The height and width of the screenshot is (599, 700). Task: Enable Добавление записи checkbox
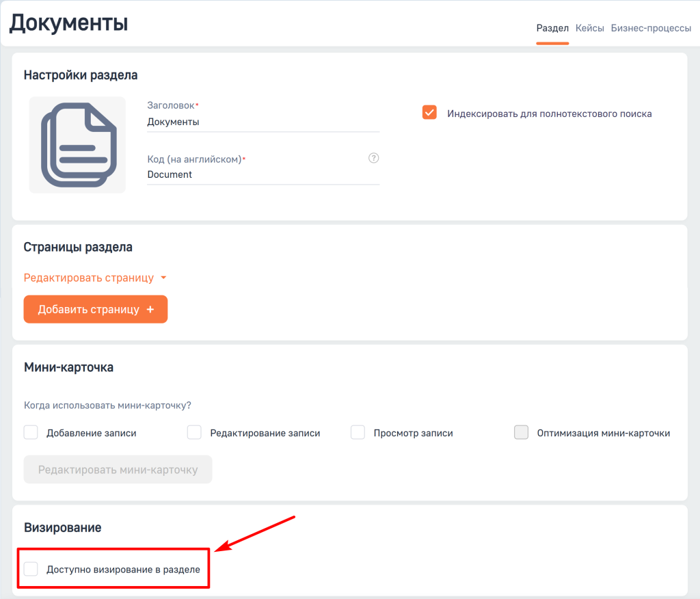[30, 432]
